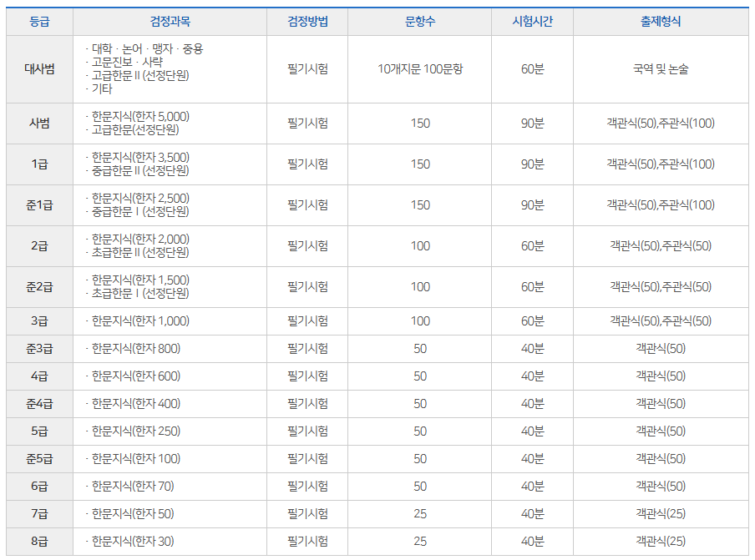This screenshot has height=560, width=755.
Task: Click the 준1급 row label
Action: (38, 204)
